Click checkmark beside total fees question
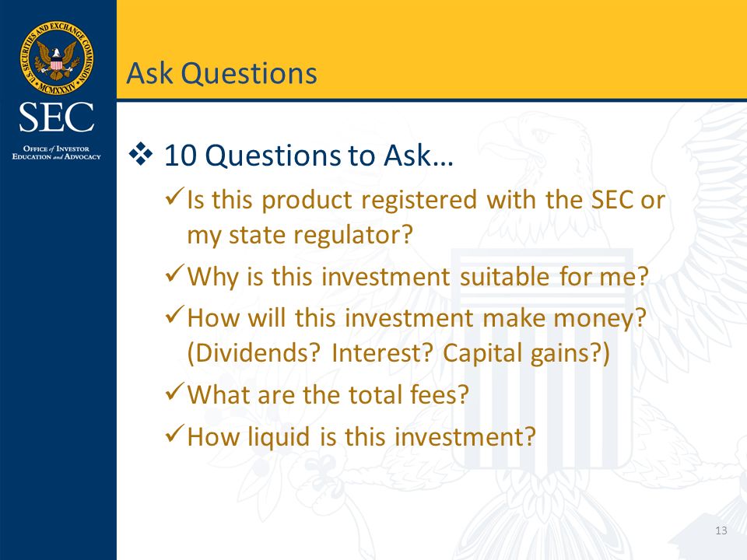 pyautogui.click(x=174, y=391)
